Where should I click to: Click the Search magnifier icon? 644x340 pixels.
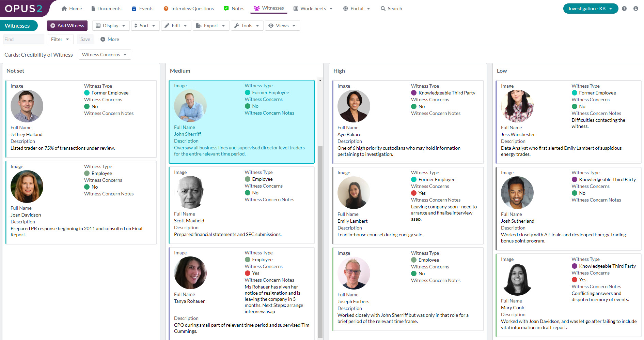pos(383,9)
